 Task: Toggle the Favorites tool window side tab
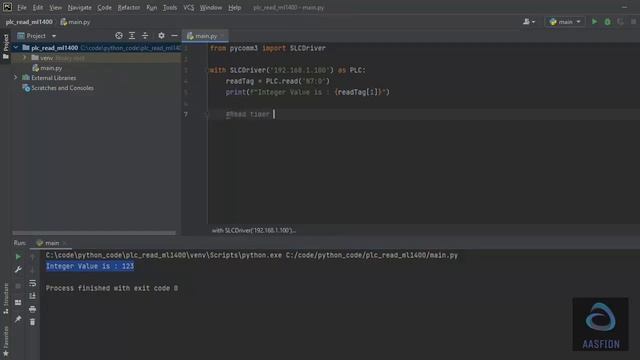(6, 341)
